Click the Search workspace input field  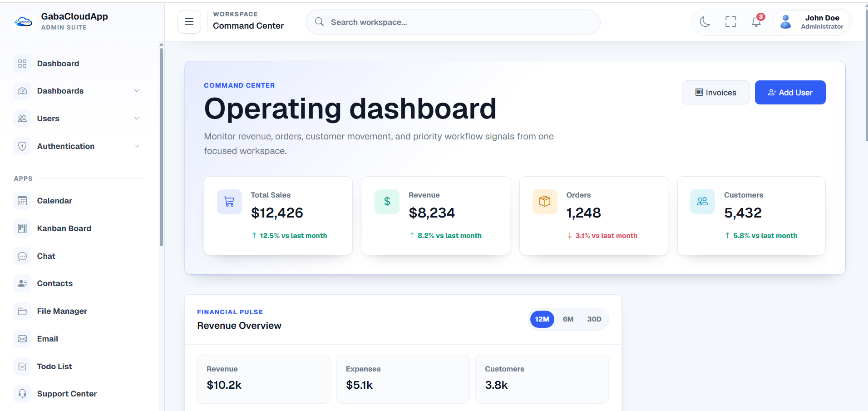click(x=453, y=22)
